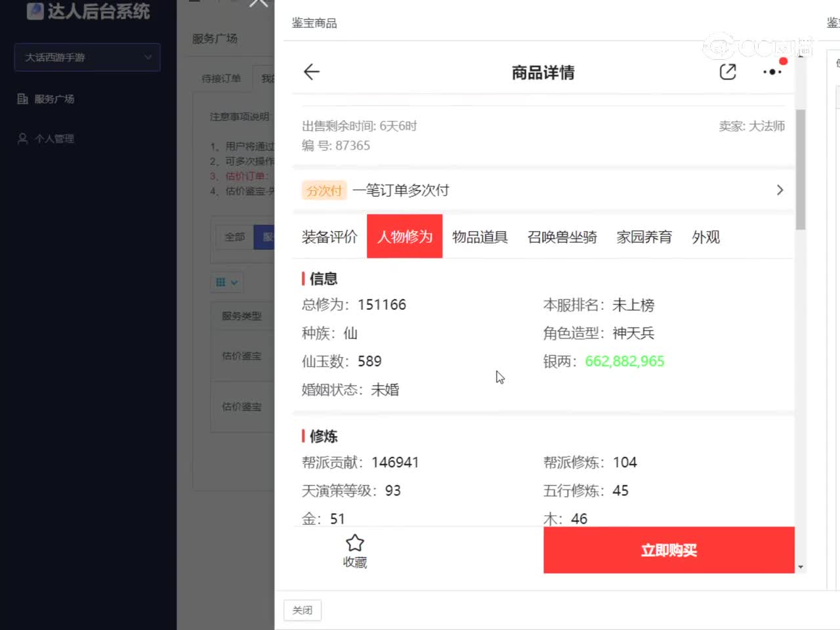The image size is (840, 630).
Task: Open the dropdown arrow beside grid icon
Action: 234,283
